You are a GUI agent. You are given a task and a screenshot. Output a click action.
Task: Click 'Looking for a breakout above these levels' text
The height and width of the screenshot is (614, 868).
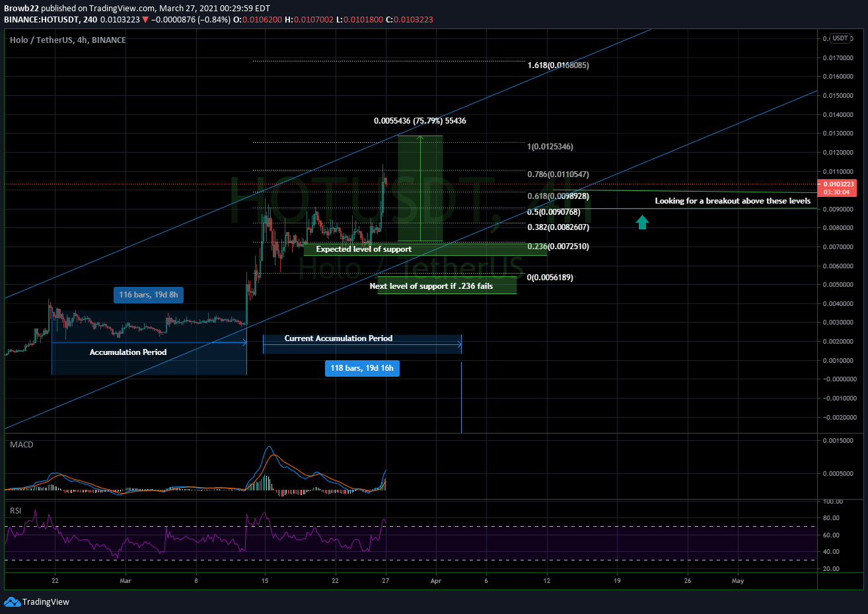click(x=733, y=201)
